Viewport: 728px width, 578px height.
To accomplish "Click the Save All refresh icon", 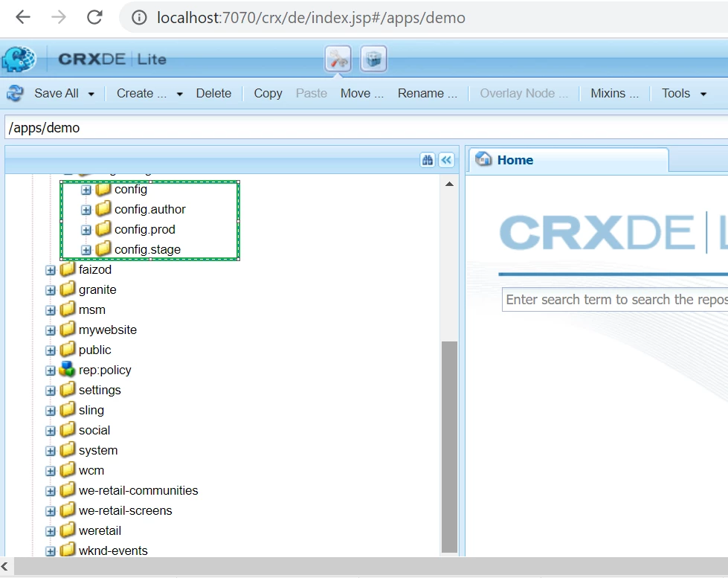I will (x=15, y=94).
